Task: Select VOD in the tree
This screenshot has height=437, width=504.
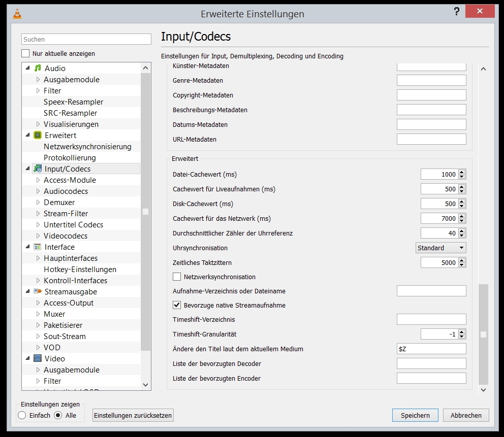Action: (x=52, y=347)
